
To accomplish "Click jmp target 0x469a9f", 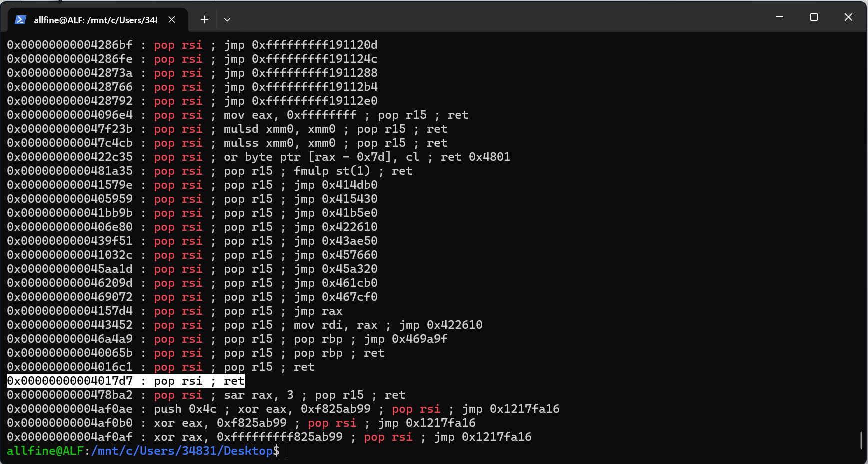I will (x=420, y=339).
